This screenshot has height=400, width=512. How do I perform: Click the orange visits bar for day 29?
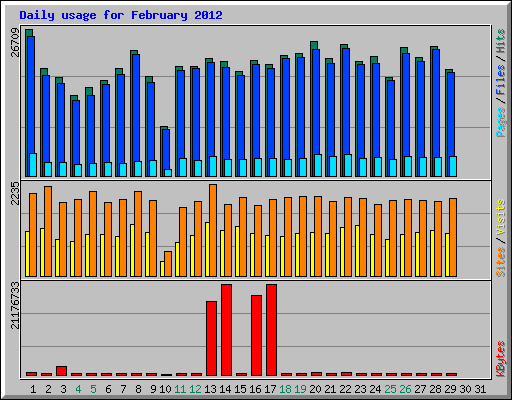tap(453, 237)
